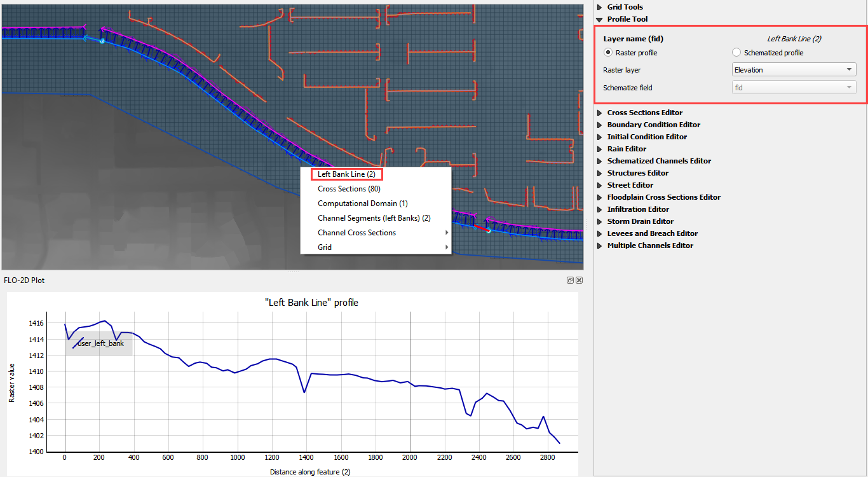Choose Left Bank Line (2) in context menu
Screen dimensions: 868x477
(346, 174)
